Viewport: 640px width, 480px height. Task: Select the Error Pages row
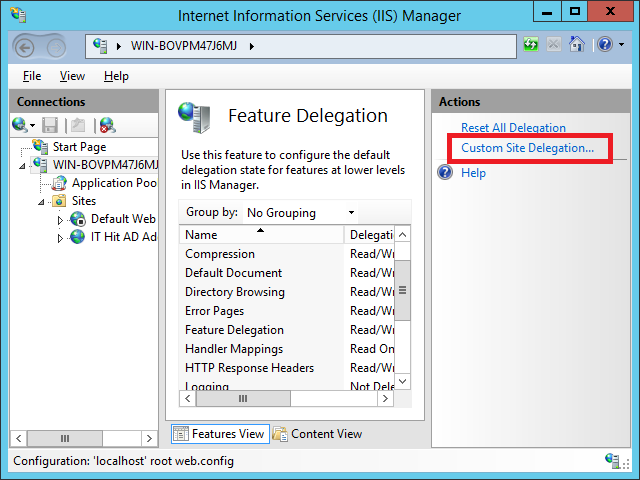pyautogui.click(x=287, y=311)
